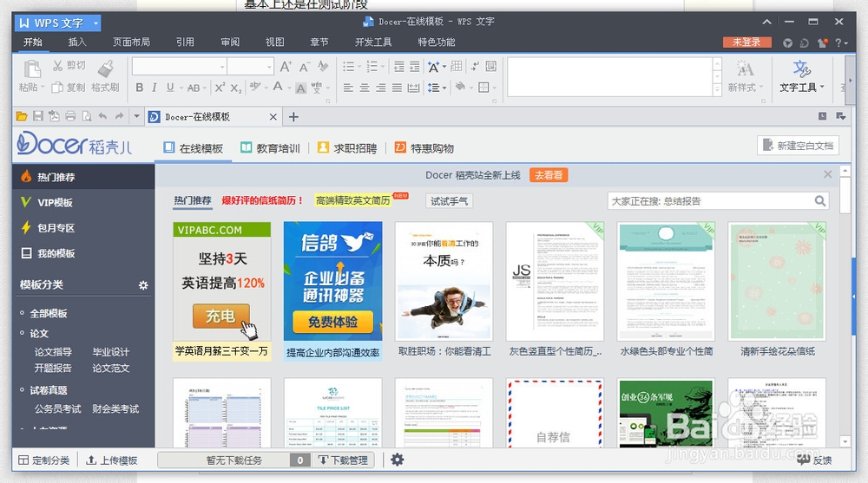Click the Paste clipboard icon
The height and width of the screenshot is (483, 868).
[x=32, y=69]
